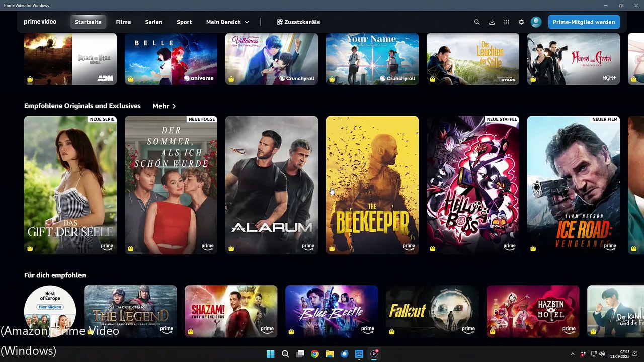Viewport: 644px width, 362px height.
Task: Click Empfohlene Originals und Exclusives heading
Action: coord(83,106)
